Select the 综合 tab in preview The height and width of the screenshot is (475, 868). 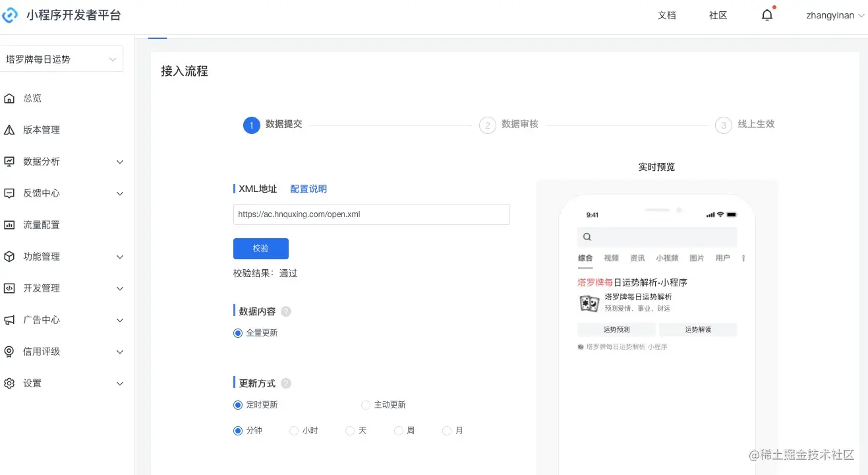(585, 258)
